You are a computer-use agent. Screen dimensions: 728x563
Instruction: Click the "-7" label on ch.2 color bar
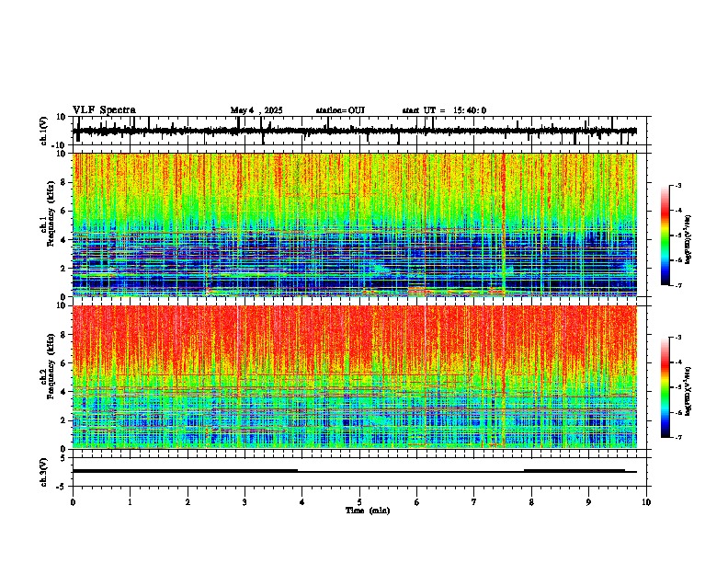[x=677, y=437]
